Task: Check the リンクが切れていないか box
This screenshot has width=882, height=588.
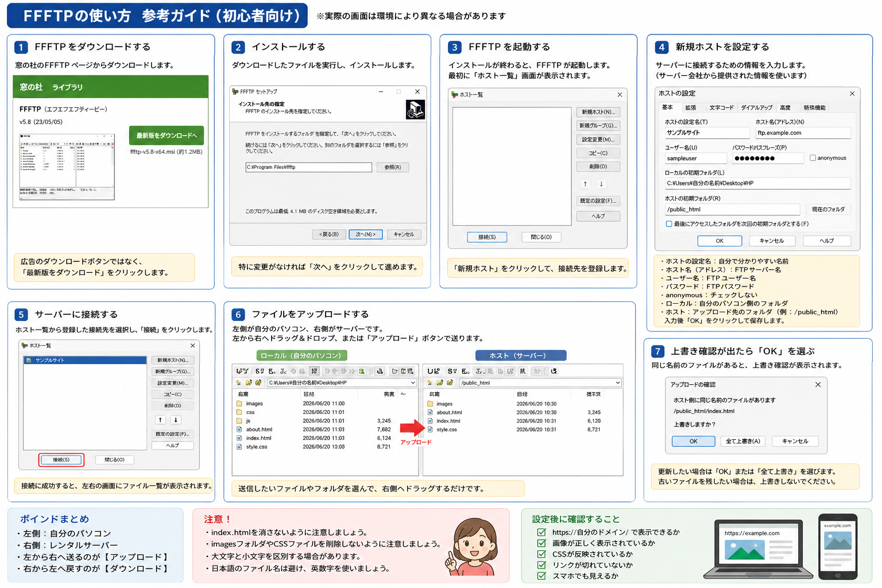Action: 541,565
